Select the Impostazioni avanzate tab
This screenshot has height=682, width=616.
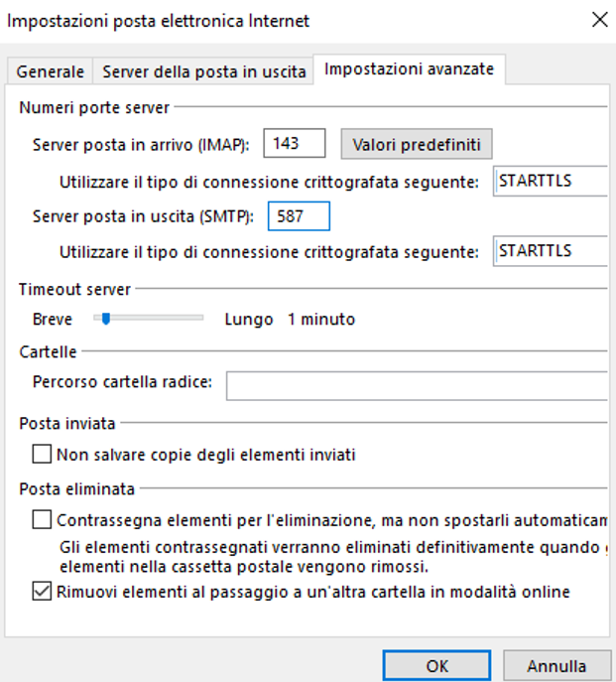[410, 68]
